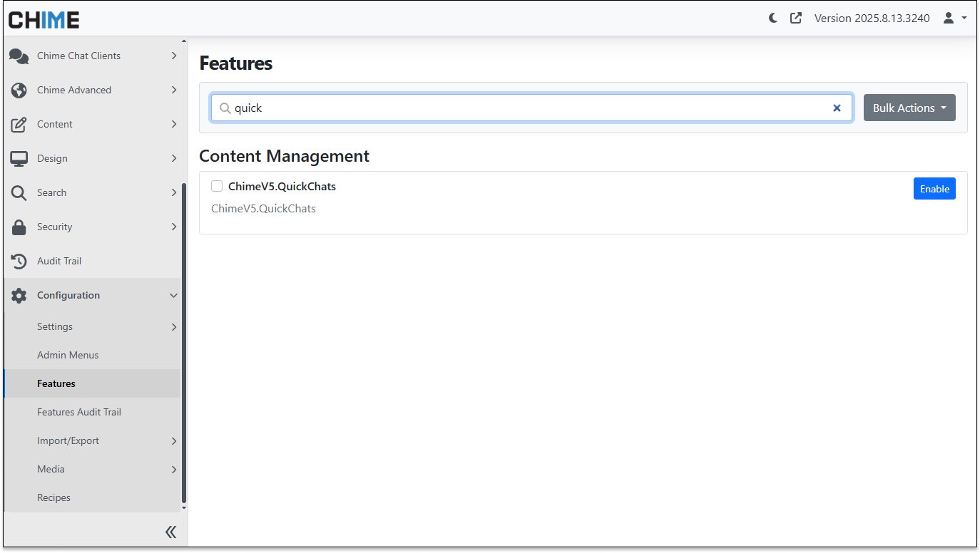Screen dimensions: 980x553
Task: Click the Features page heading
Action: click(x=235, y=63)
